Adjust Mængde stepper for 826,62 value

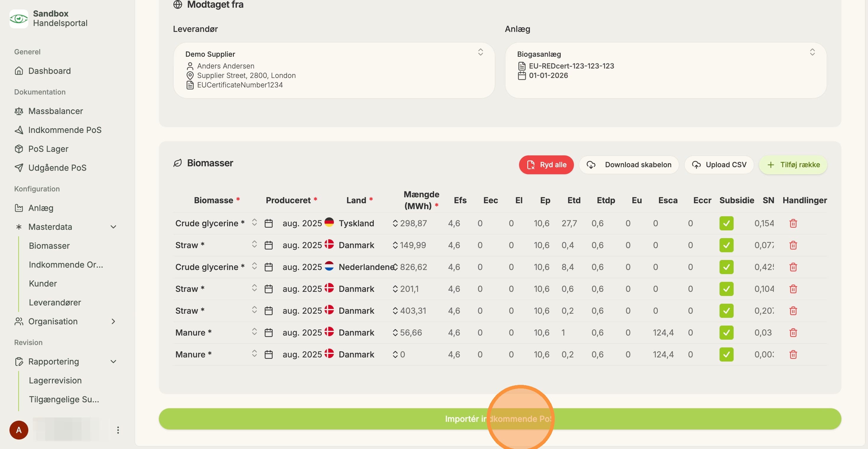click(x=395, y=267)
